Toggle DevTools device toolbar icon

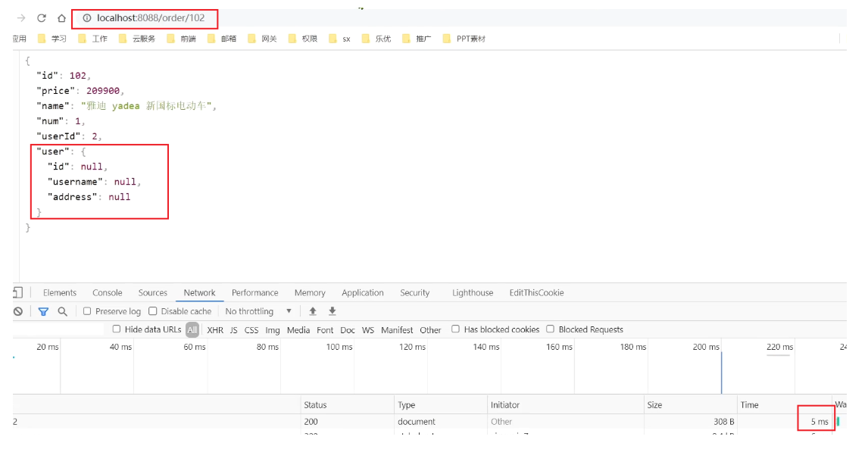[17, 293]
